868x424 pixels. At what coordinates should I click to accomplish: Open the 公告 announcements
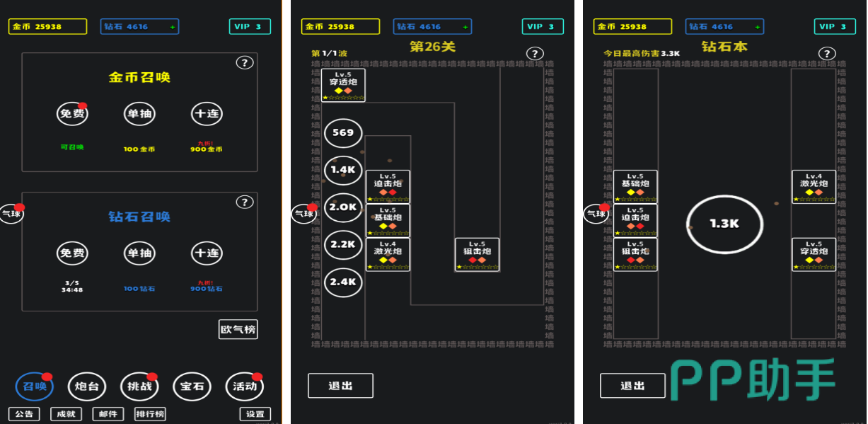[24, 414]
